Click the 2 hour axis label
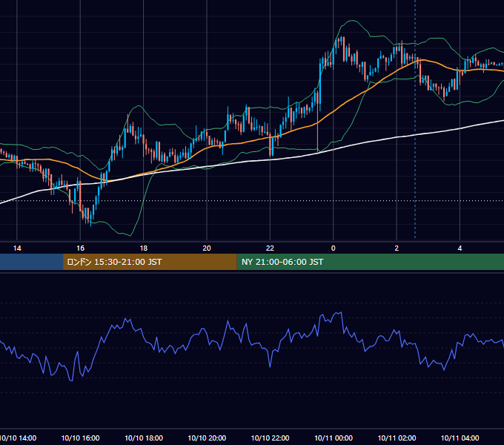The width and height of the screenshot is (504, 445). (x=397, y=248)
